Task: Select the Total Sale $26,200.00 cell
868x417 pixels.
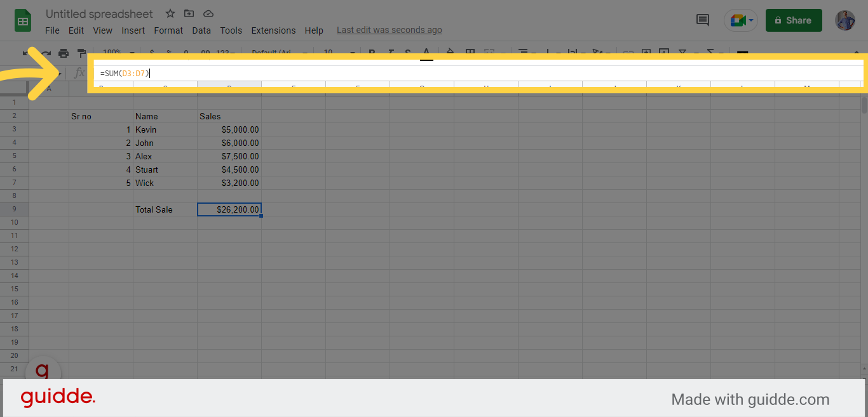Action: (229, 209)
